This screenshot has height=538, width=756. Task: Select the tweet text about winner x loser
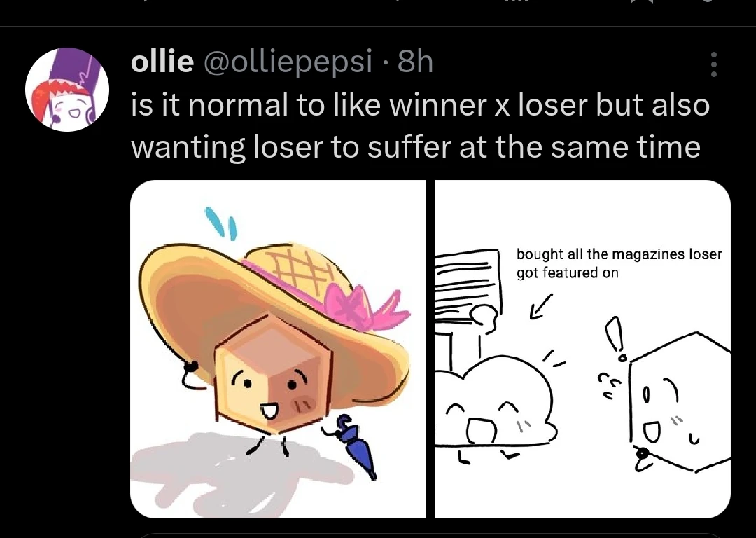[420, 126]
